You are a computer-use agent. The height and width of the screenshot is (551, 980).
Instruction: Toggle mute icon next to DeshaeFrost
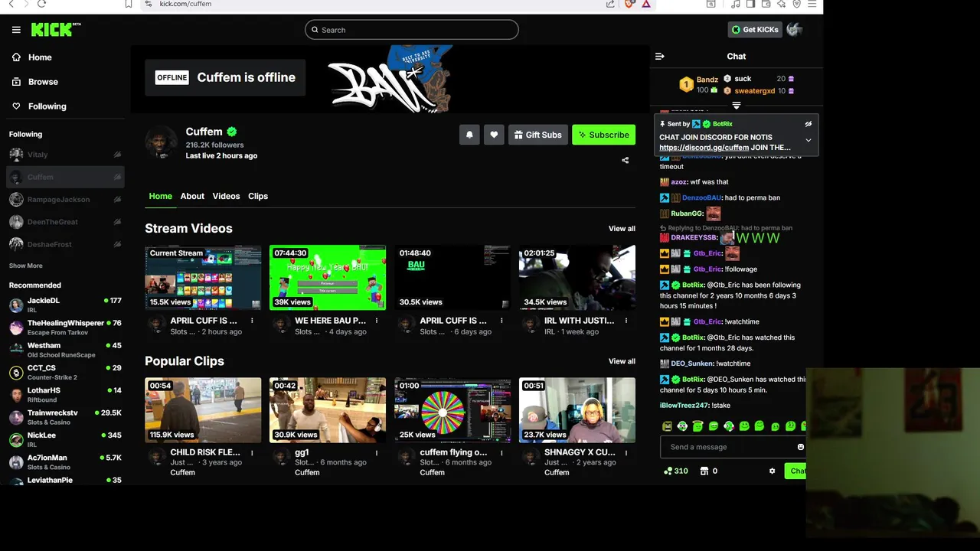[x=117, y=244]
